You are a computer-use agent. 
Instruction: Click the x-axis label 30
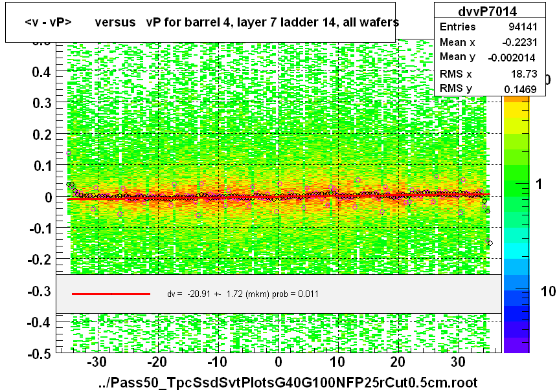click(457, 362)
